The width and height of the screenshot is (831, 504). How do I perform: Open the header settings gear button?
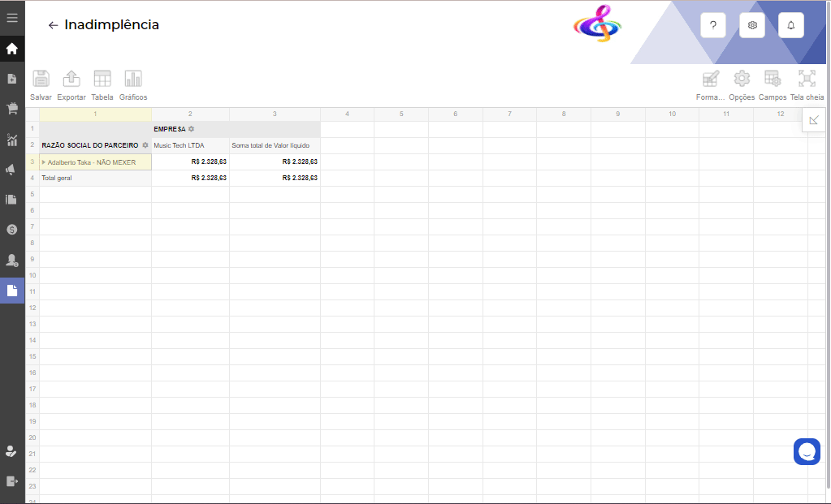click(x=752, y=25)
